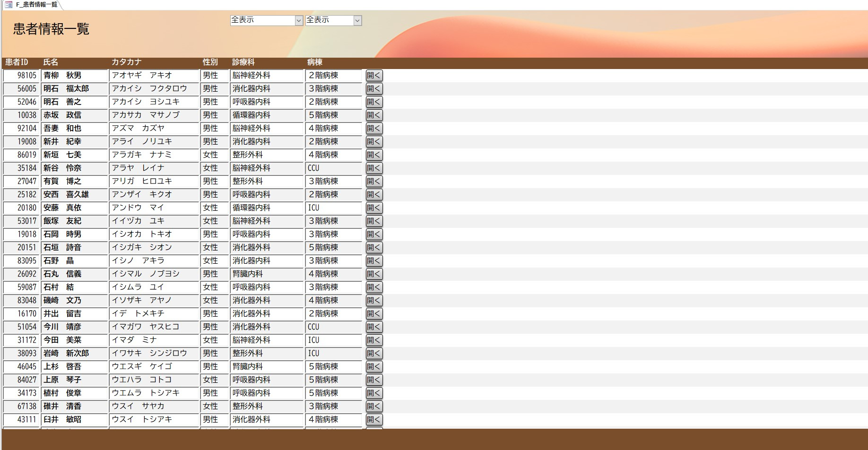This screenshot has height=450, width=868.
Task: Click ICU field in 安藤 真依 row
Action: (x=334, y=208)
